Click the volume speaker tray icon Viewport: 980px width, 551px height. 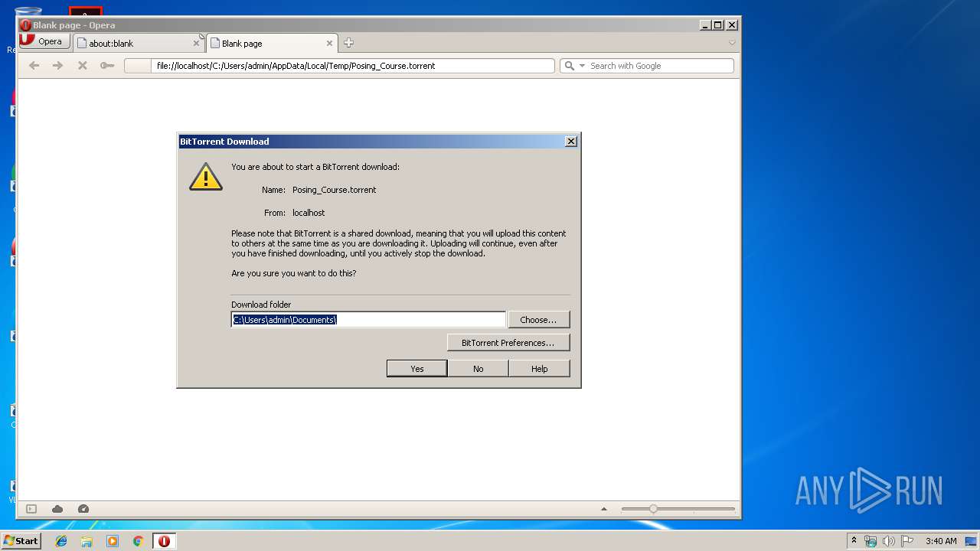[x=889, y=541]
